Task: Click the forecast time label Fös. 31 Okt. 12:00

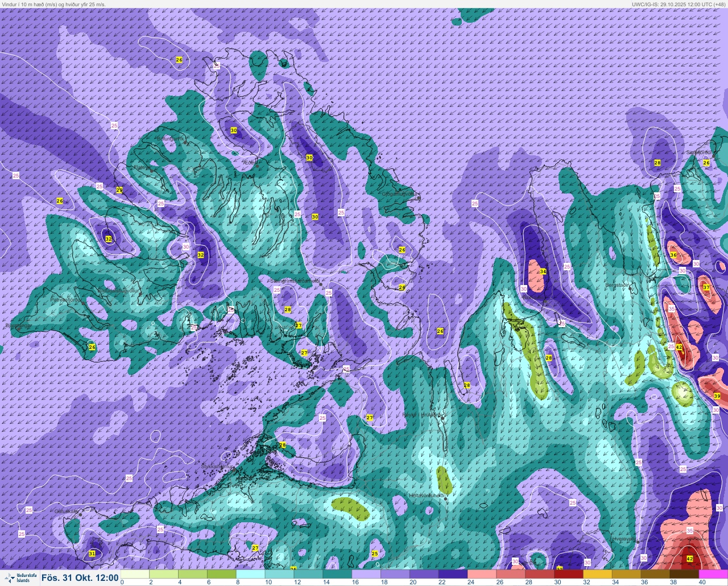Action: [80, 578]
